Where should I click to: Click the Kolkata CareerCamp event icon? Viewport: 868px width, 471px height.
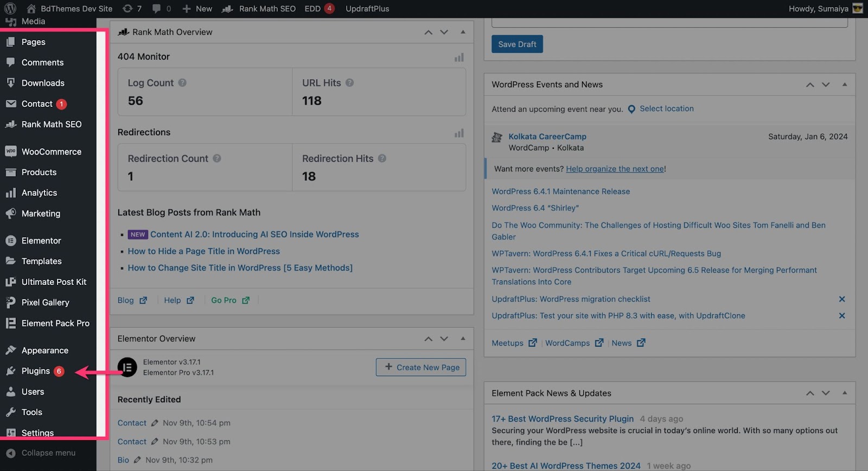pyautogui.click(x=497, y=137)
